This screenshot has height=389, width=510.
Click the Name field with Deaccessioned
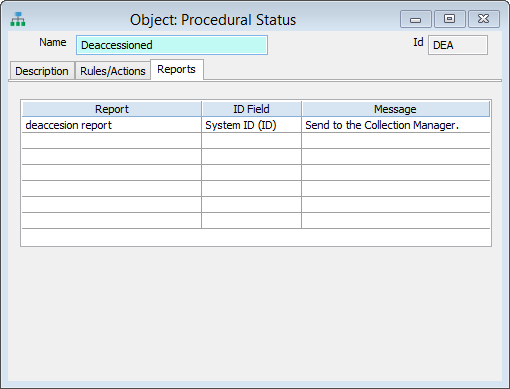172,45
